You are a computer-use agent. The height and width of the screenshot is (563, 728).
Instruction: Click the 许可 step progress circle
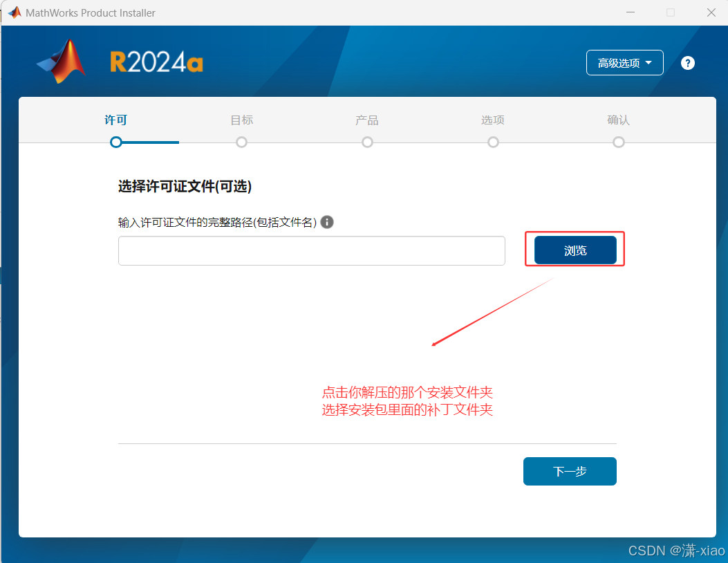click(116, 142)
